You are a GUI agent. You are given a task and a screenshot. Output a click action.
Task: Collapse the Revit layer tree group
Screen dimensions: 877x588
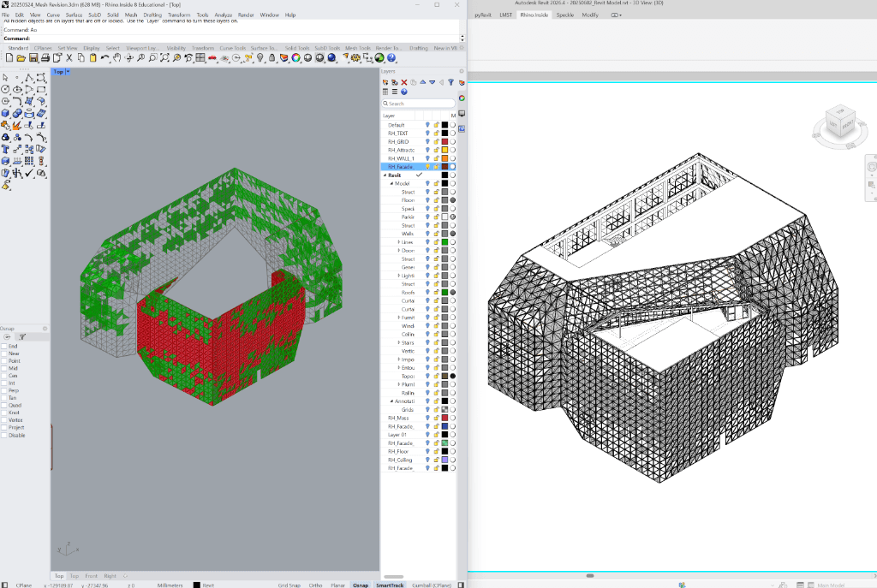click(x=385, y=175)
